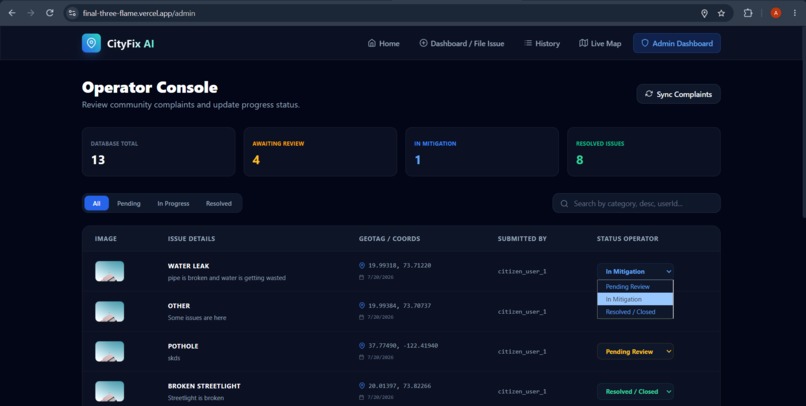Click the location permission icon in address bar
This screenshot has width=806, height=406.
[x=704, y=13]
